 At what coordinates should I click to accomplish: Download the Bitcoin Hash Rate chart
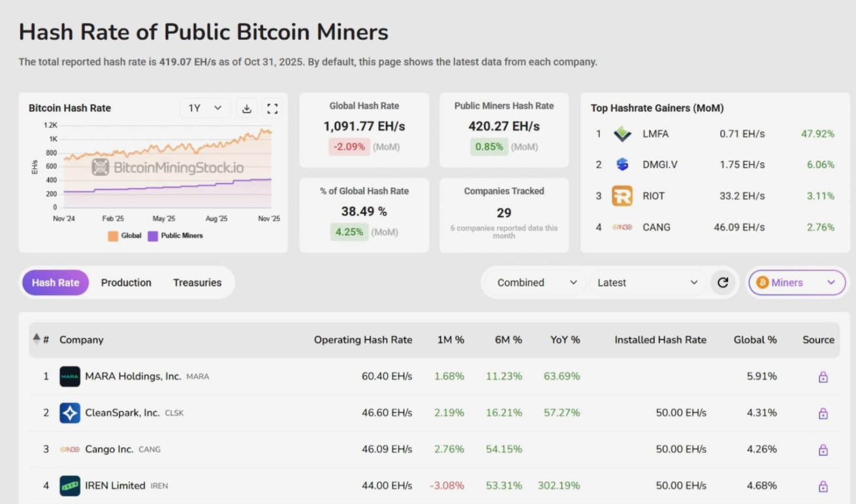coord(247,108)
